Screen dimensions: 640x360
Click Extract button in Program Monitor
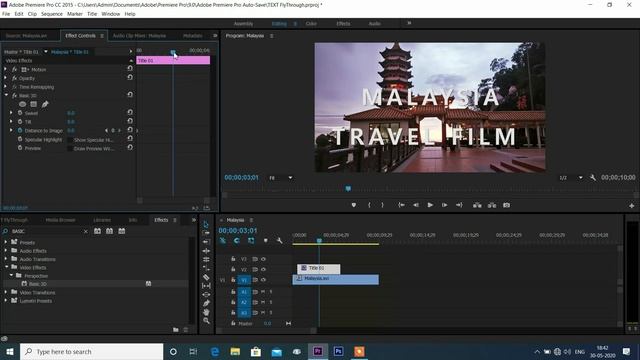point(492,205)
